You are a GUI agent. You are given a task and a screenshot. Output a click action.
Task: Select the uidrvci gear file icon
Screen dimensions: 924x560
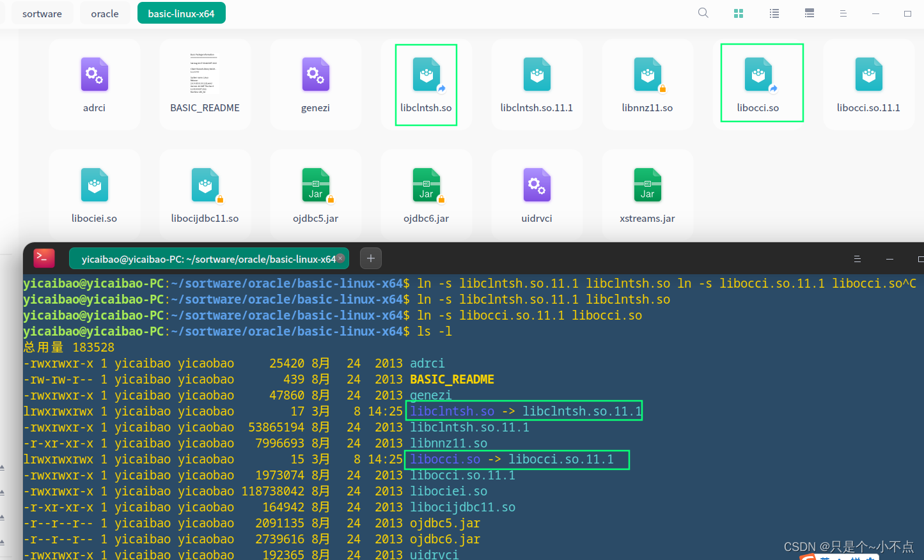tap(536, 185)
